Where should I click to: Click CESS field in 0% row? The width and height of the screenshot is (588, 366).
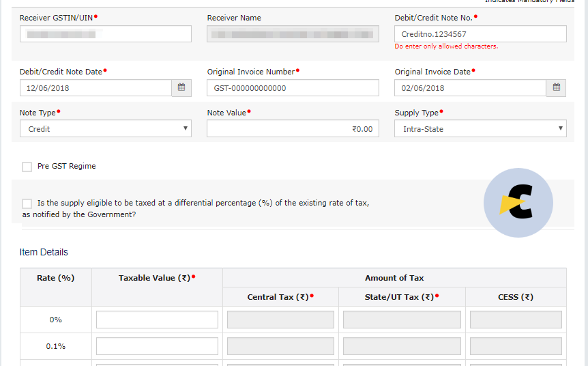[516, 320]
